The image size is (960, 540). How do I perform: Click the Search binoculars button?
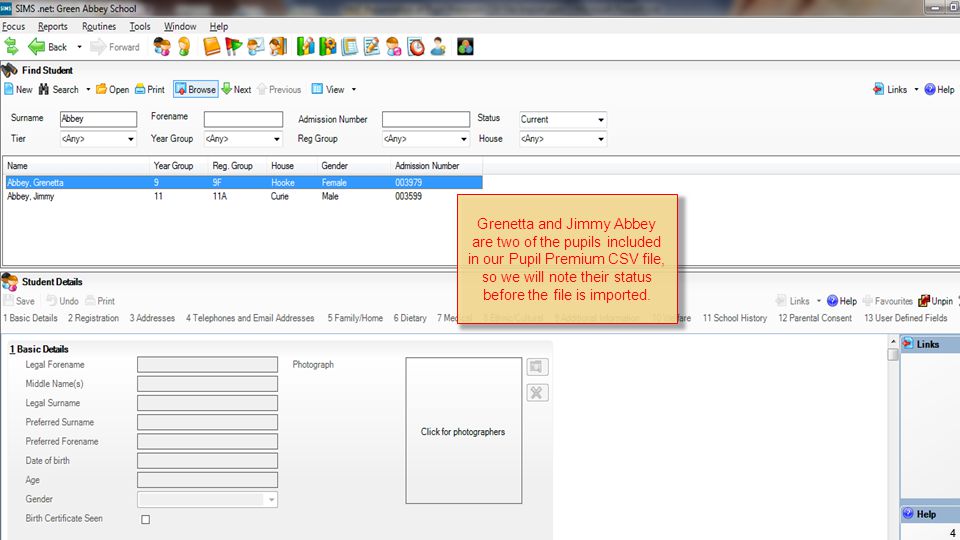tap(59, 89)
